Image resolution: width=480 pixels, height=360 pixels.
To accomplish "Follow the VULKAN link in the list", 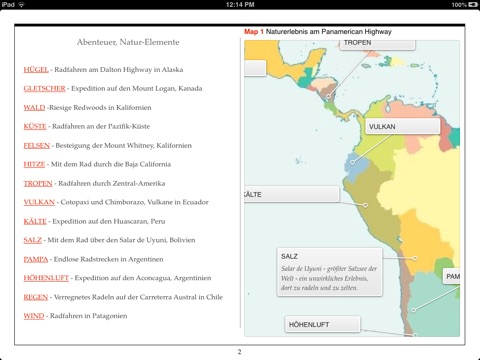I will tap(39, 202).
